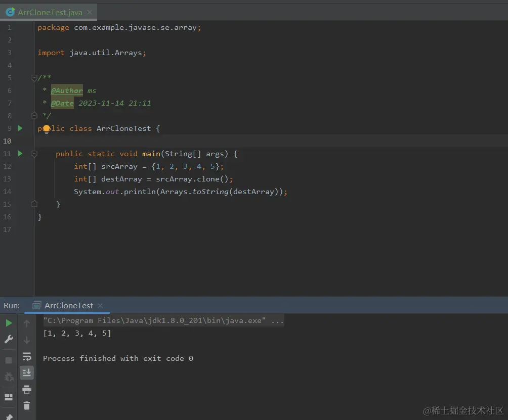The height and width of the screenshot is (420, 508).
Task: Click the @Author tag
Action: point(67,90)
